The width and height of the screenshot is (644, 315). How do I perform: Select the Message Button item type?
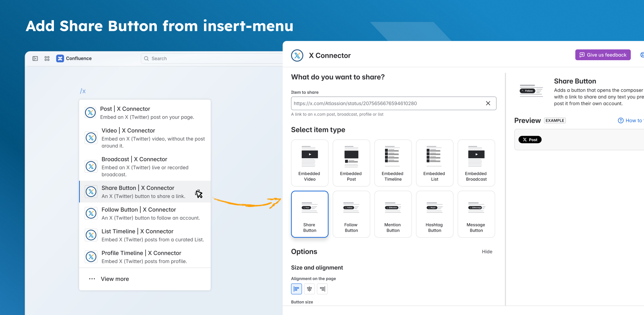click(x=476, y=214)
